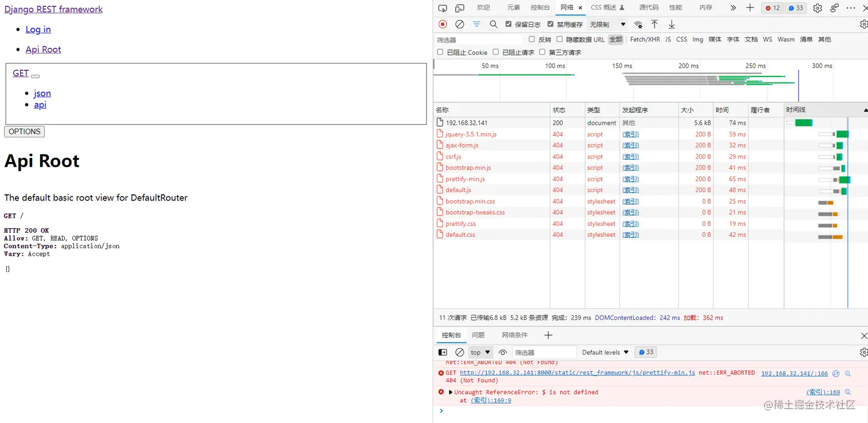Open the json format link

pyautogui.click(x=42, y=93)
